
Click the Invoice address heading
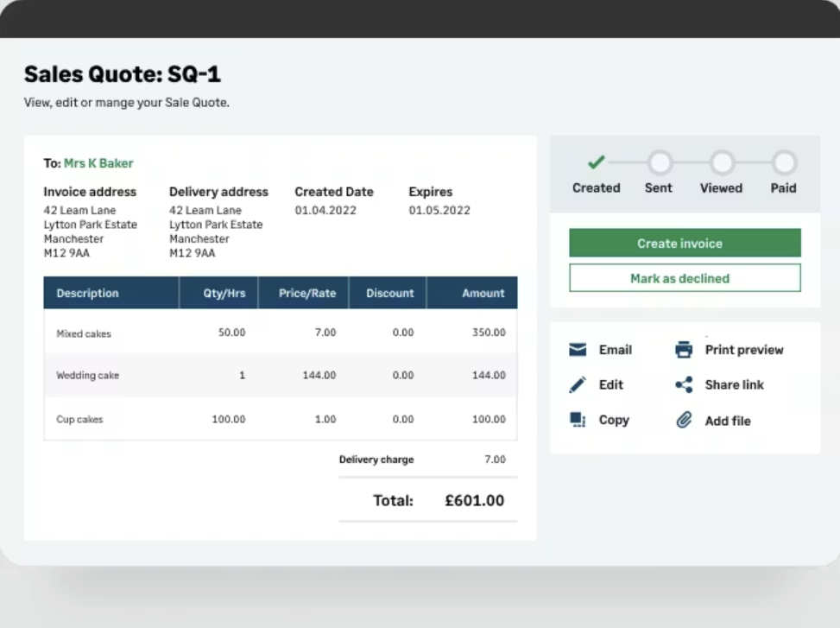tap(90, 192)
